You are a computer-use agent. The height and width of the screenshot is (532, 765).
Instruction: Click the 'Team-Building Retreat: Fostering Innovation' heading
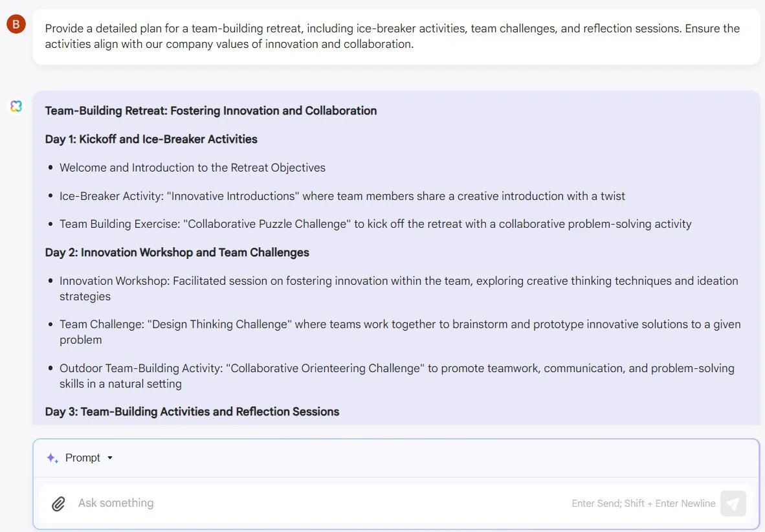(211, 111)
